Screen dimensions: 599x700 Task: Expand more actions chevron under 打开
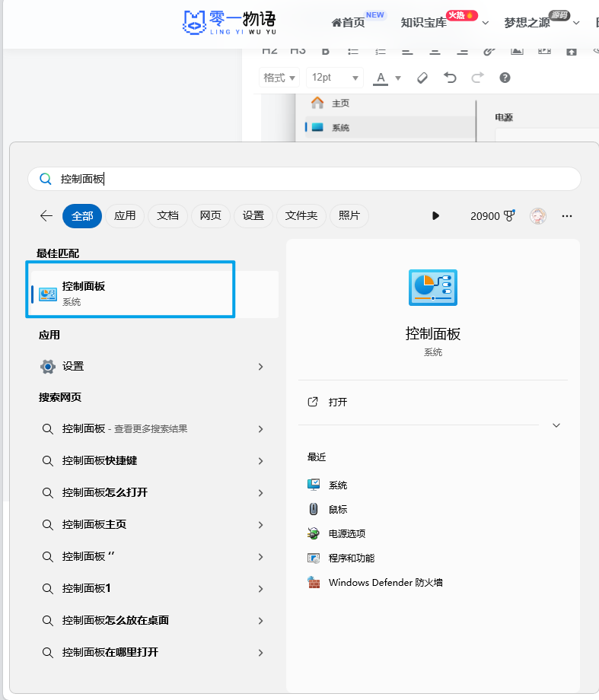[x=556, y=425]
